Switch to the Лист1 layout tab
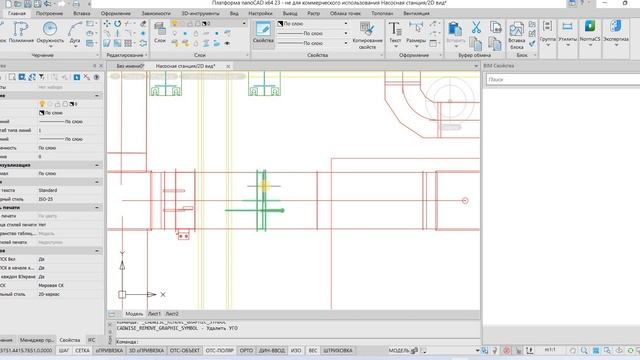The height and width of the screenshot is (360, 640). click(x=154, y=314)
